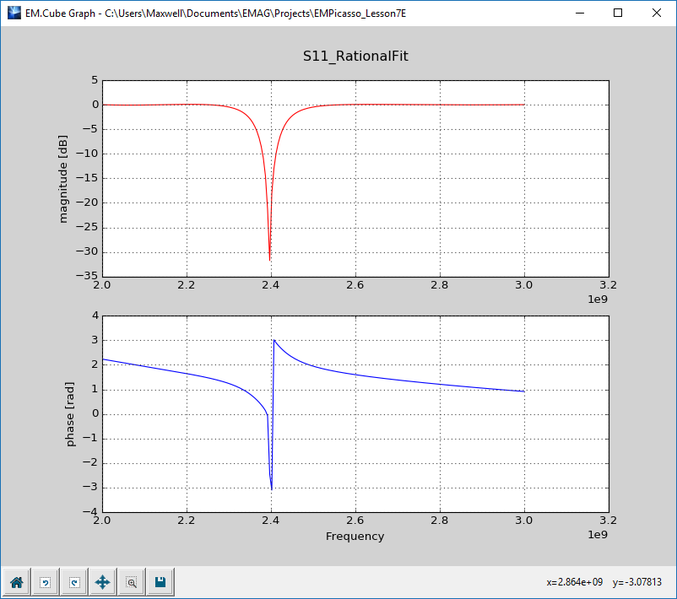Select the Zoom to rectangle tool
Viewport: 677px width, 599px height.
pyautogui.click(x=132, y=582)
